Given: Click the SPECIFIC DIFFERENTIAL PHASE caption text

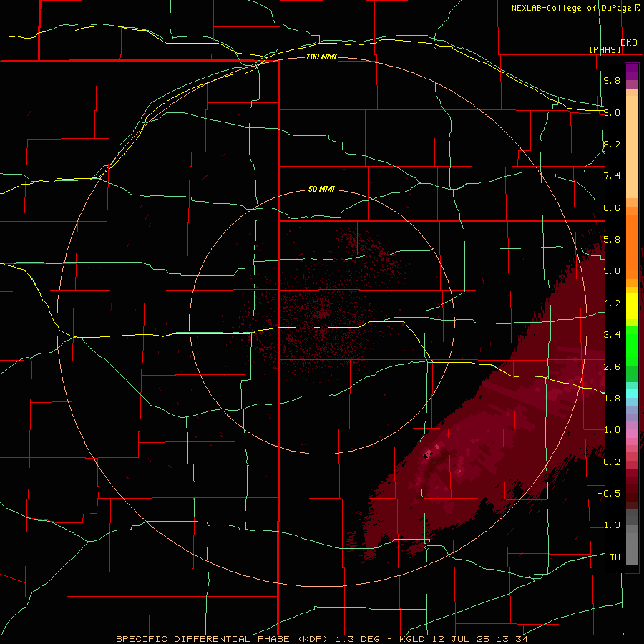Looking at the screenshot, I should tap(203, 639).
